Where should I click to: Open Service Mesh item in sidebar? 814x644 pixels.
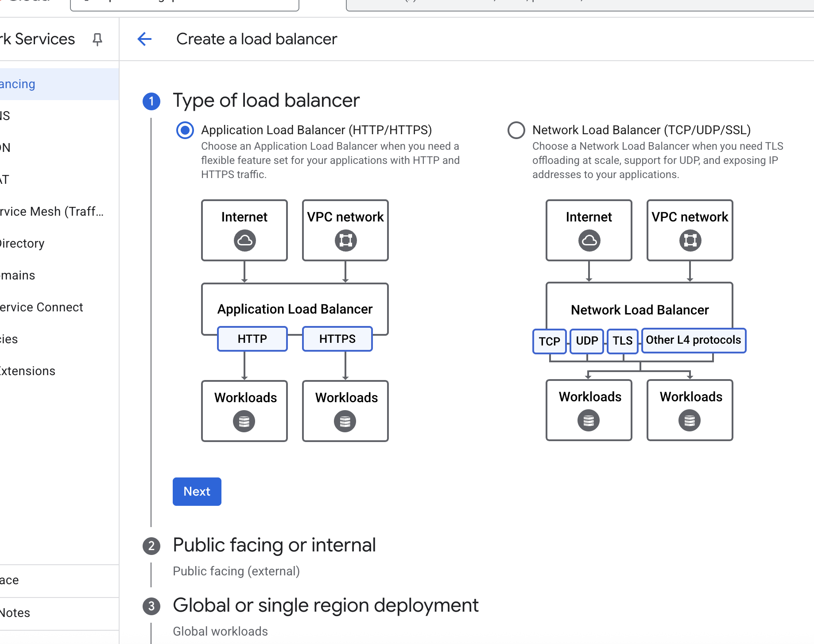(51, 212)
